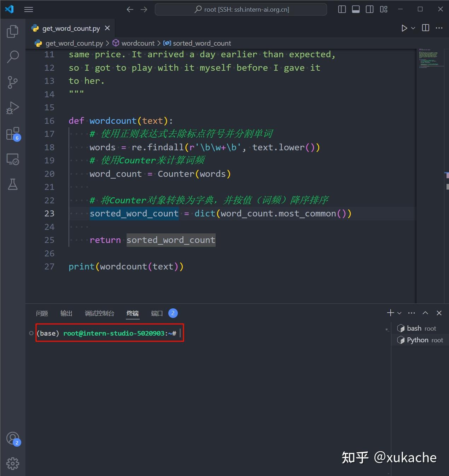Open the Accounts menu

[13, 439]
